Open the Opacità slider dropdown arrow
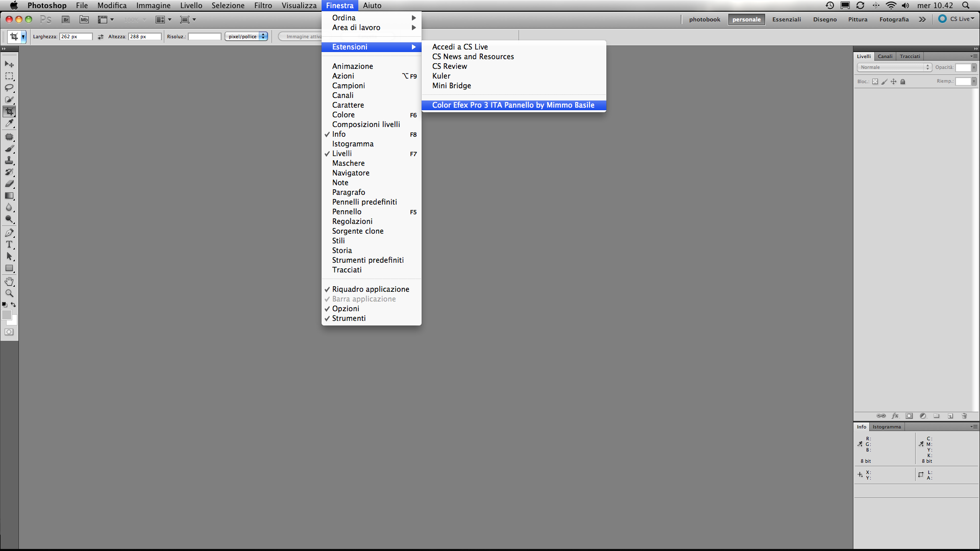Screen dimensions: 980x551 tap(974, 67)
